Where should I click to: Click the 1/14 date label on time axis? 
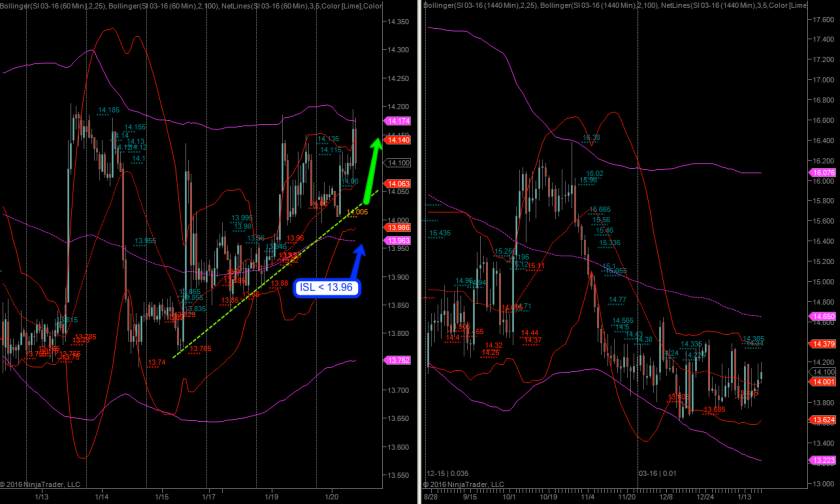pos(102,497)
